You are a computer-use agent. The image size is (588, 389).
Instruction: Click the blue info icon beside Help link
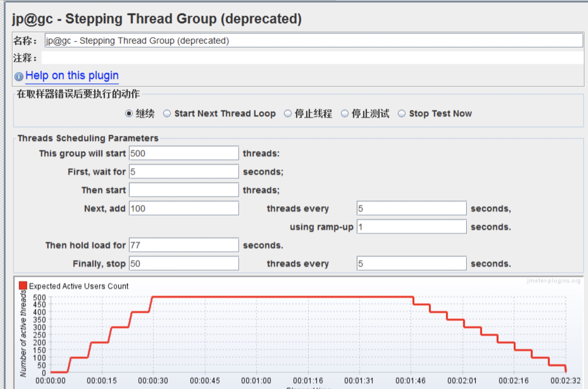pos(19,76)
